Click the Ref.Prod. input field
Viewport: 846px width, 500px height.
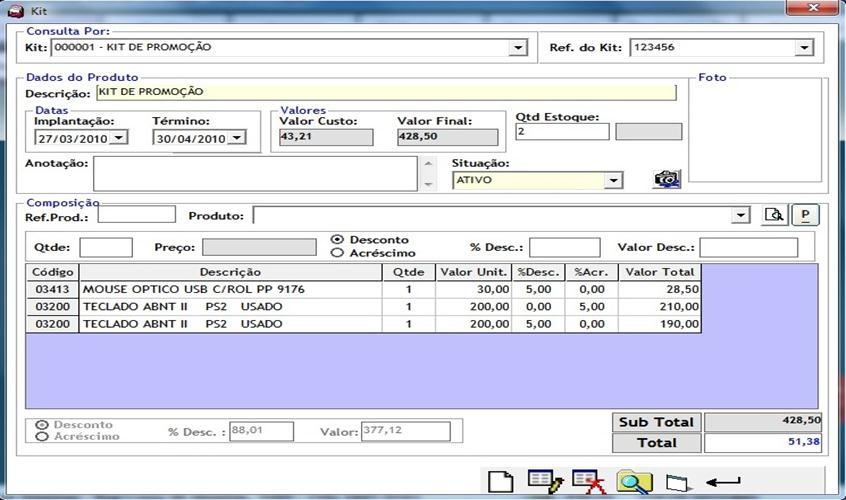137,214
